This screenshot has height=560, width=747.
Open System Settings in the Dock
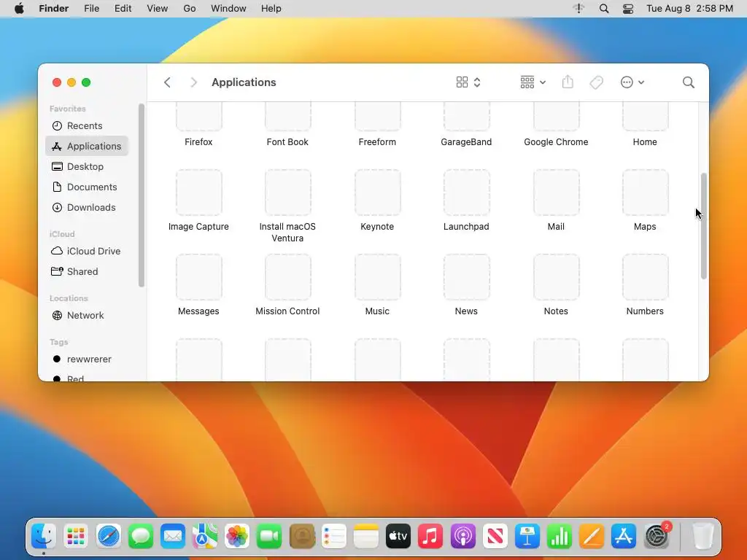(657, 536)
